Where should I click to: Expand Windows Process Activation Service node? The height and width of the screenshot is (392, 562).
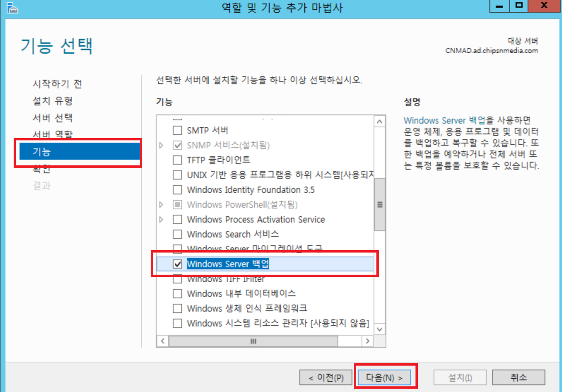pyautogui.click(x=161, y=219)
